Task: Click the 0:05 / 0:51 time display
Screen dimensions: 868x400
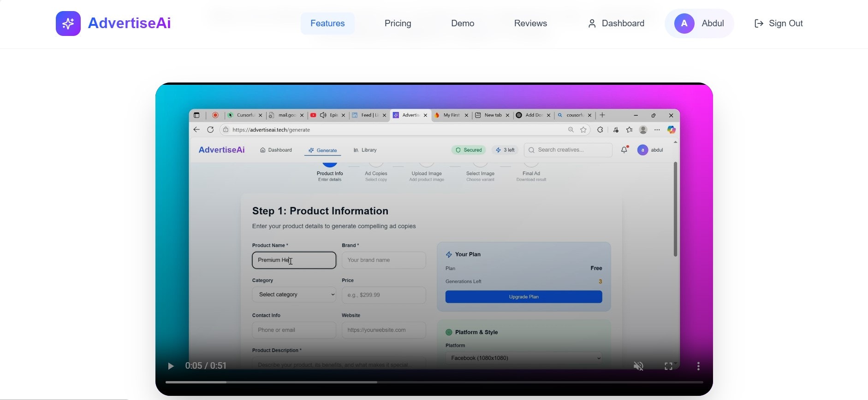Action: click(206, 366)
